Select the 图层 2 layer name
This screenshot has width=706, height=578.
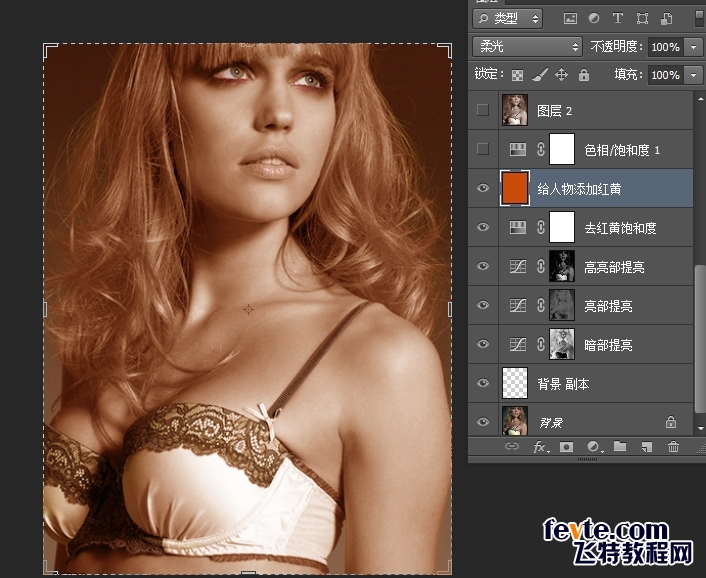coord(554,111)
